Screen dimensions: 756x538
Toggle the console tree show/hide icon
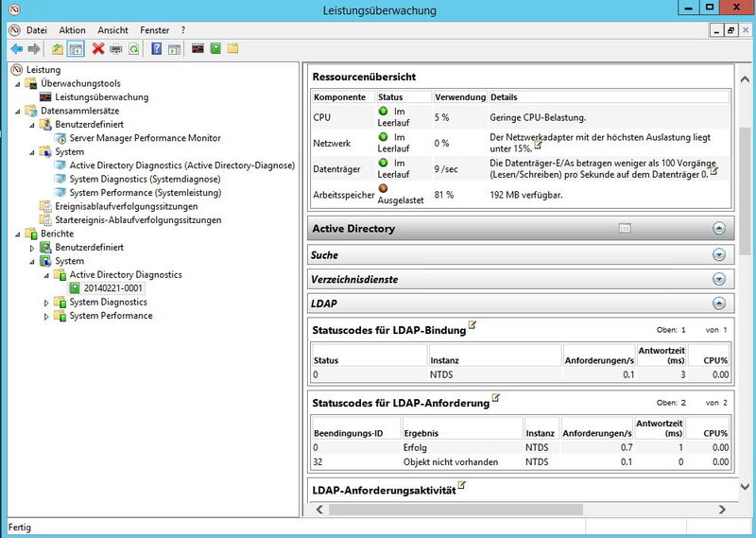tap(76, 49)
